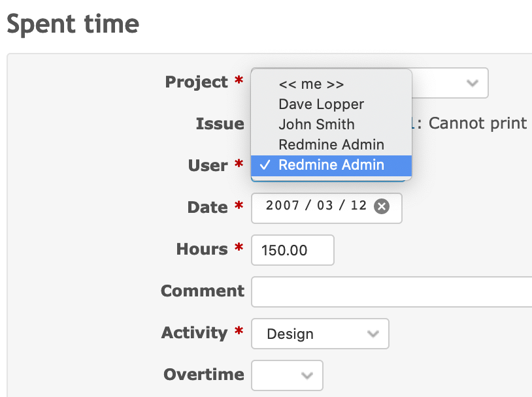Clear the date with the X icon
Screen dimensions: 532x397
[x=382, y=206]
